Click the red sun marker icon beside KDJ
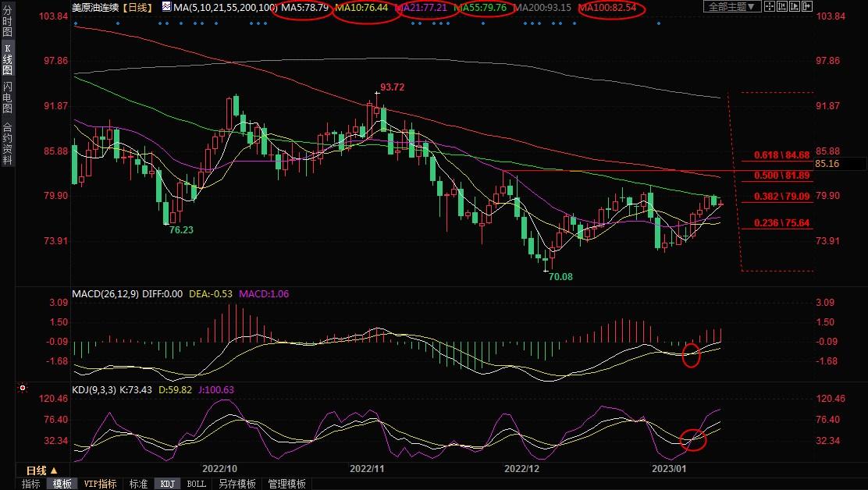This screenshot has width=868, height=490. point(23,388)
